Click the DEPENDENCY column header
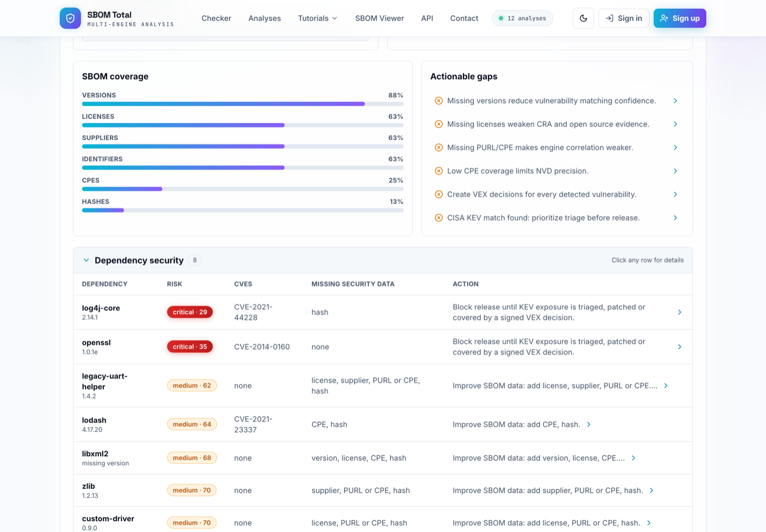Screen dimensions: 766x532 coord(105,284)
